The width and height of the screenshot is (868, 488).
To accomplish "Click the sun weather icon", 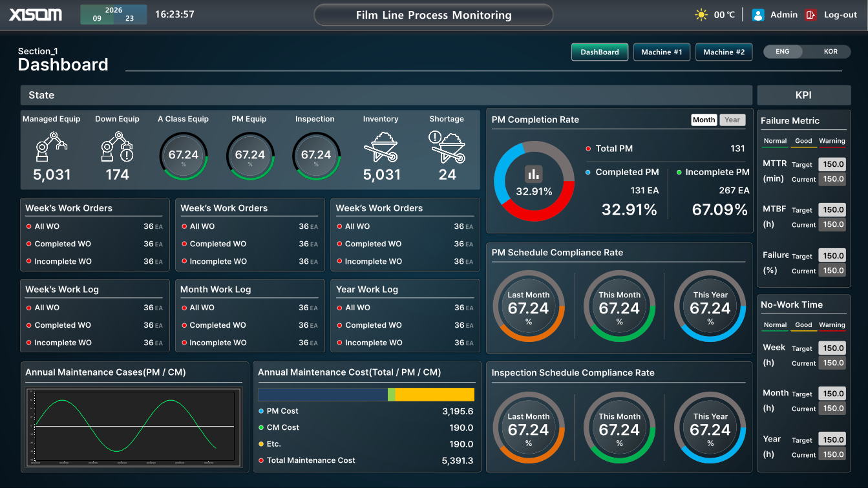I will (701, 14).
